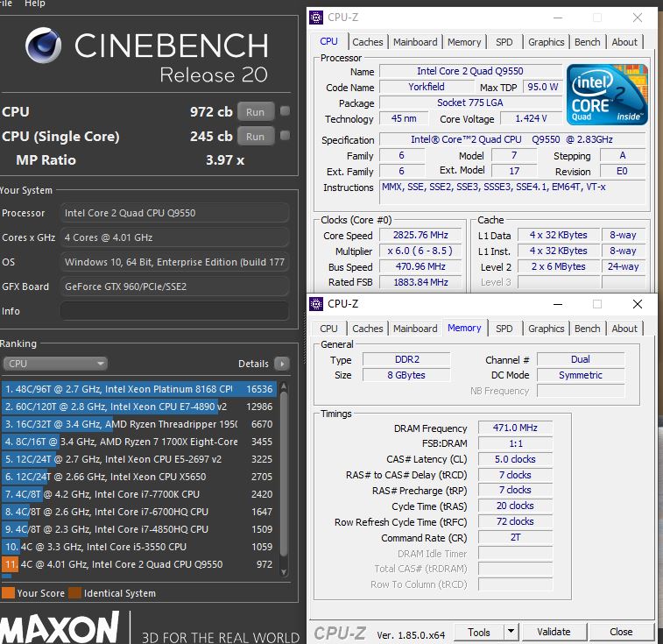Viewport: 663px width, 644px height.
Task: Toggle the CPU (Single Core) test checkbox
Action: [x=285, y=136]
